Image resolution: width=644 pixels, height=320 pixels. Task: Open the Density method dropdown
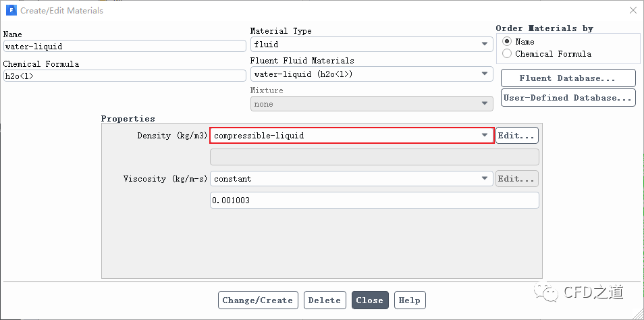coord(352,136)
